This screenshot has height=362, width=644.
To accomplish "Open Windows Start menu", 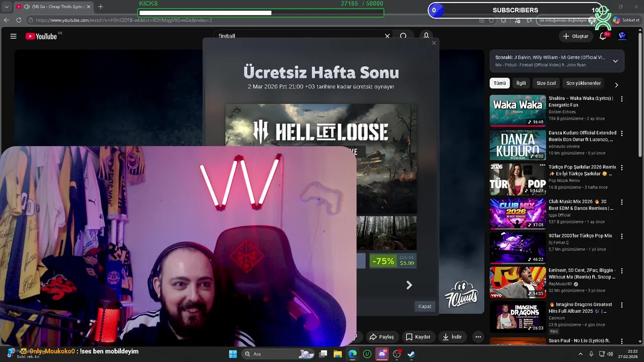I will (x=233, y=354).
